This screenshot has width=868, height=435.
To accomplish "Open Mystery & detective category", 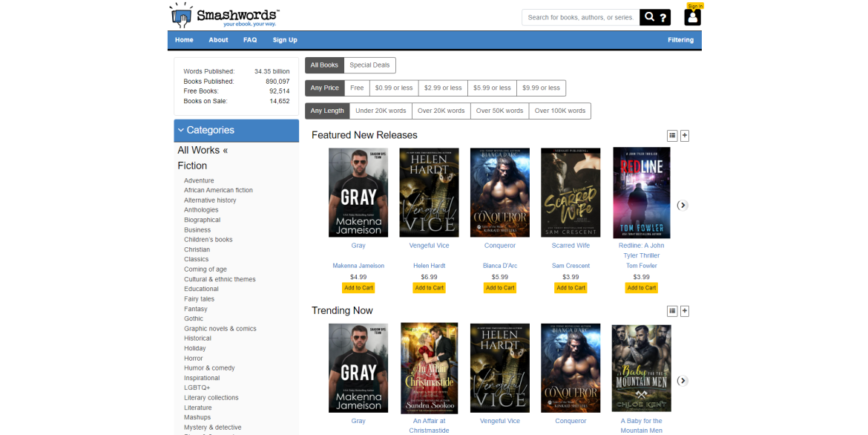I will (213, 428).
